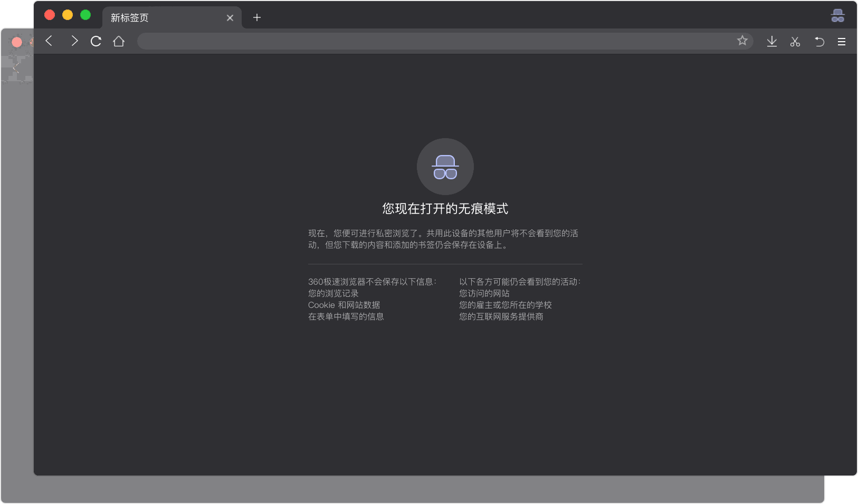This screenshot has height=504, width=858.
Task: Restore recently closed tab with undo icon
Action: (x=819, y=41)
